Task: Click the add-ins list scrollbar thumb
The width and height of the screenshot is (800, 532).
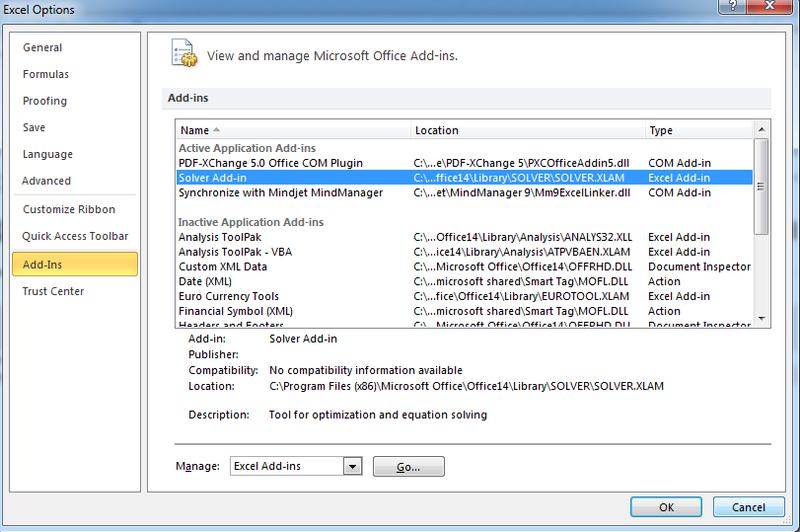Action: click(x=761, y=186)
